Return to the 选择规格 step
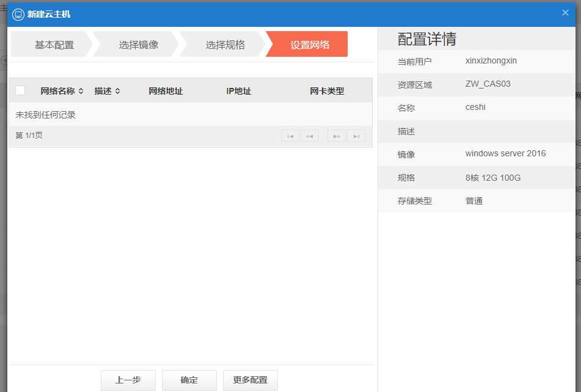Image resolution: width=581 pixels, height=392 pixels. pos(225,45)
